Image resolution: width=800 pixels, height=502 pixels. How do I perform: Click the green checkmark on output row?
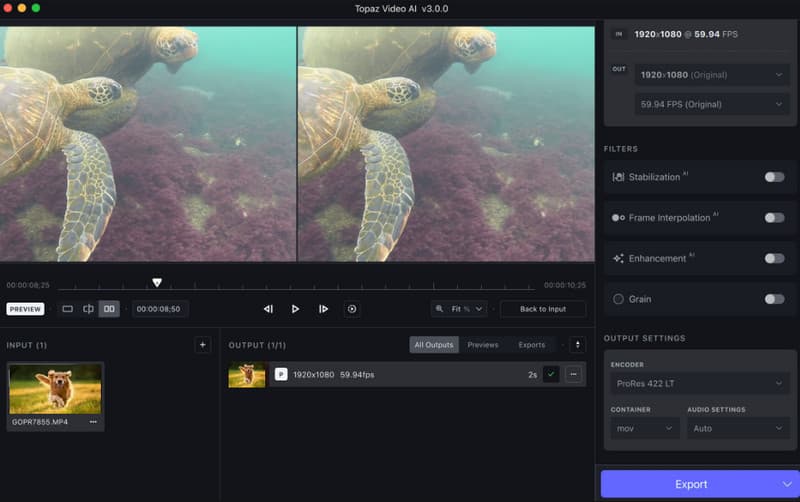click(551, 374)
